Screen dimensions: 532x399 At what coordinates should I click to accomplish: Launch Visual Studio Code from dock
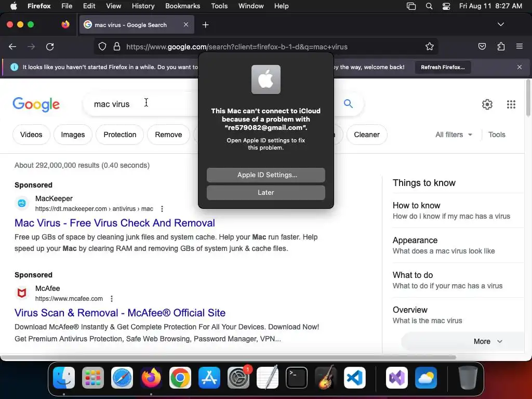click(354, 378)
